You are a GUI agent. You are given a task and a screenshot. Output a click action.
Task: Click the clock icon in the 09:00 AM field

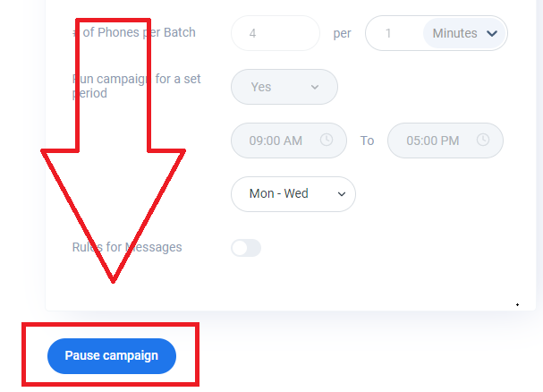click(x=327, y=141)
